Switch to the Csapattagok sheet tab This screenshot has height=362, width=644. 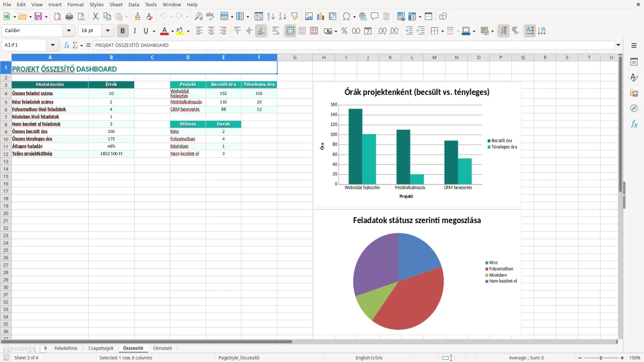[101, 349]
